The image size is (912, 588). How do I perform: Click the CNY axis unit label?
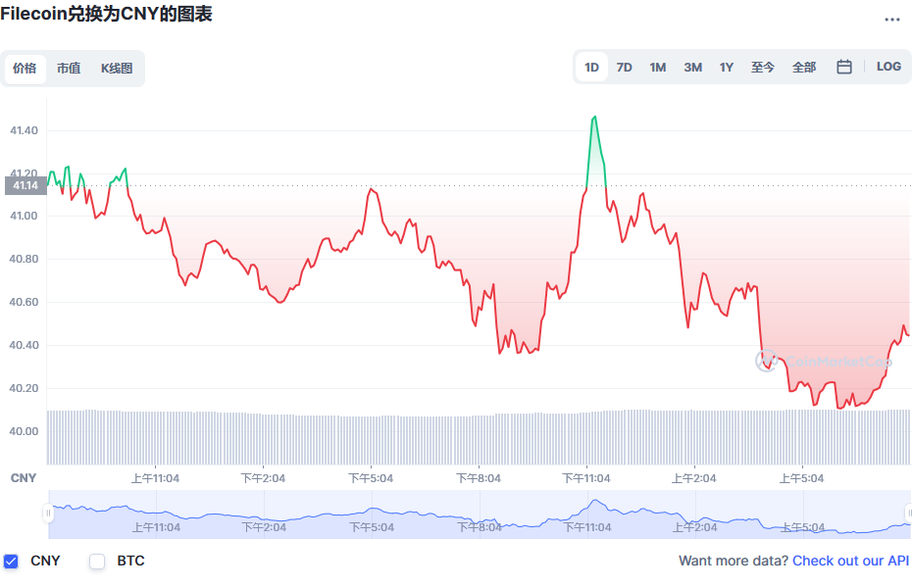(x=24, y=478)
